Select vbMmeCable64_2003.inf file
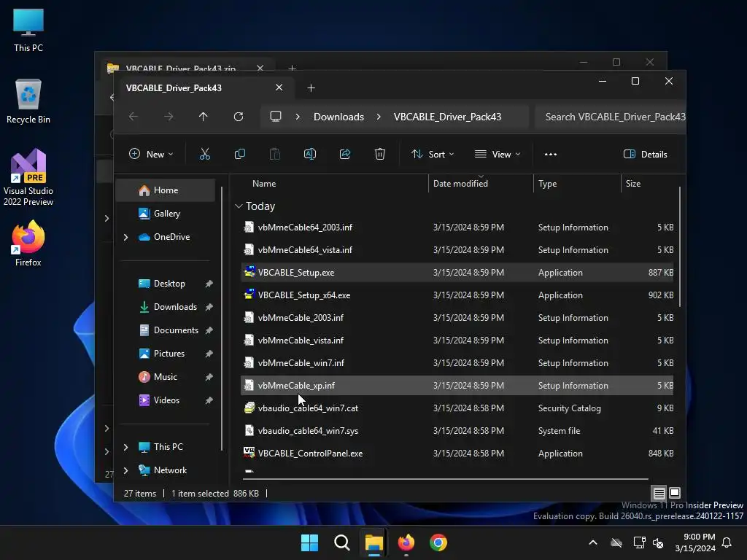Image resolution: width=747 pixels, height=560 pixels. [x=457, y=227]
